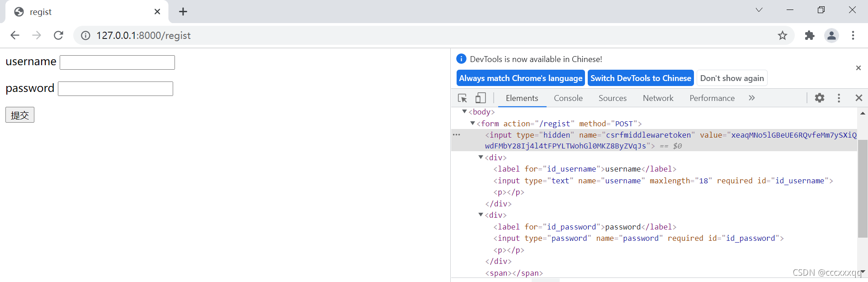Image resolution: width=868 pixels, height=282 pixels.
Task: Switch to the Sources tab
Action: pos(613,98)
